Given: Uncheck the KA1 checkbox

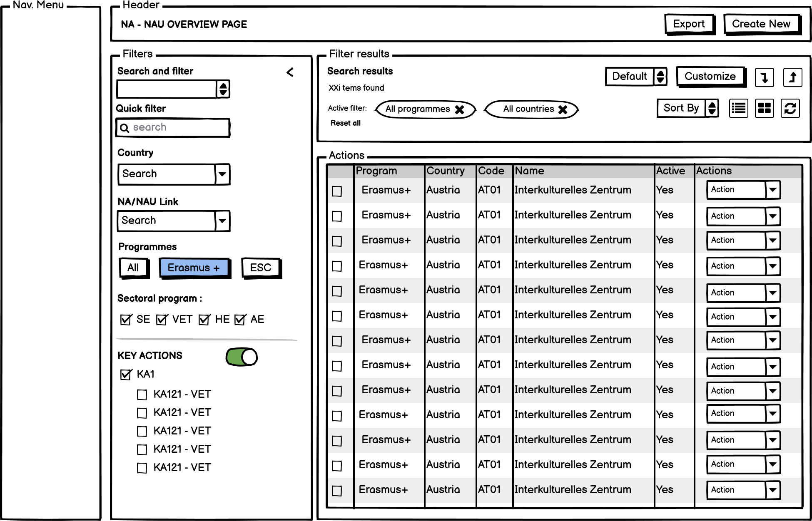Looking at the screenshot, I should click(125, 375).
